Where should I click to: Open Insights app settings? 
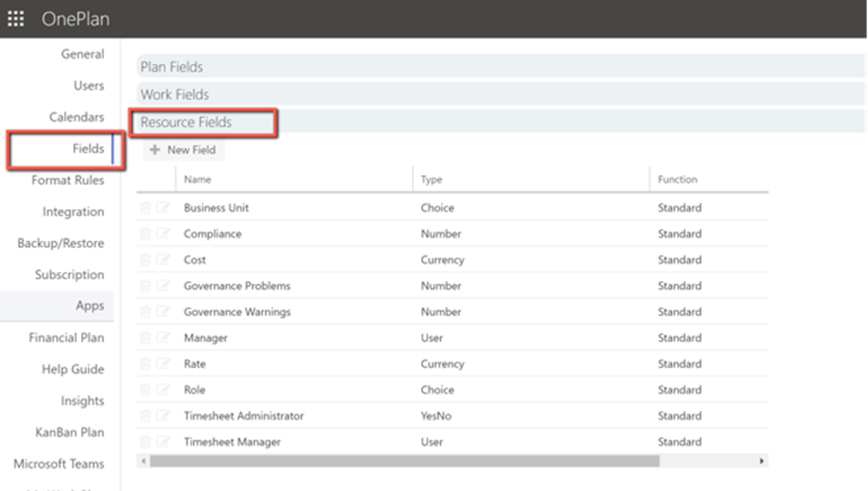point(83,401)
